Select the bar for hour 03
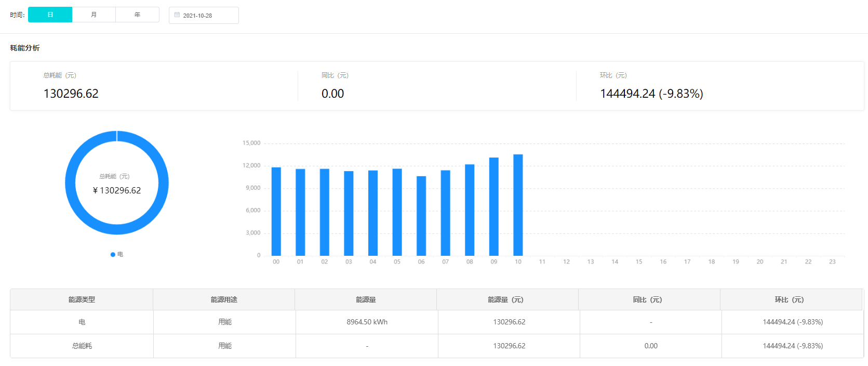This screenshot has width=868, height=366. pos(349,213)
